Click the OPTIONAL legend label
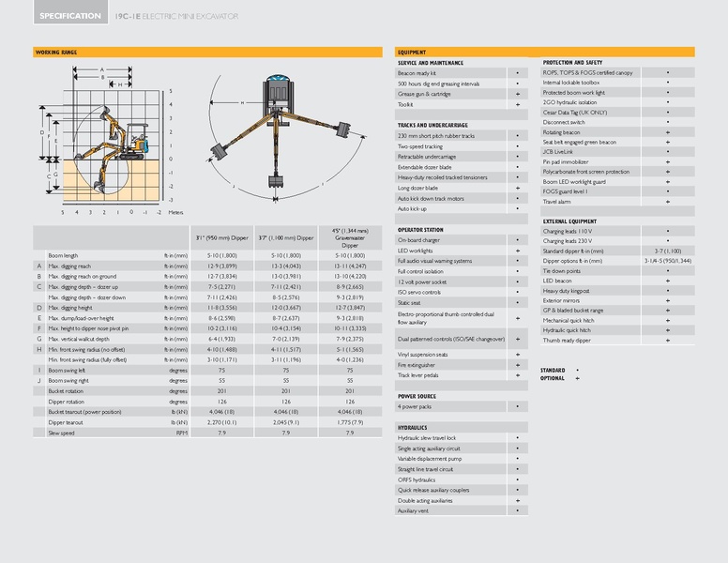The width and height of the screenshot is (728, 563). tap(552, 378)
